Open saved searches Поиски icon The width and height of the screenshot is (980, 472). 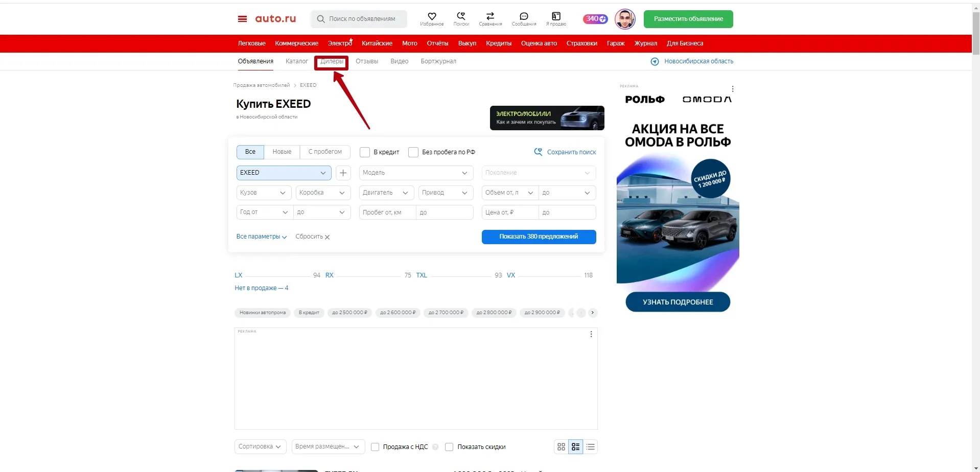(461, 17)
